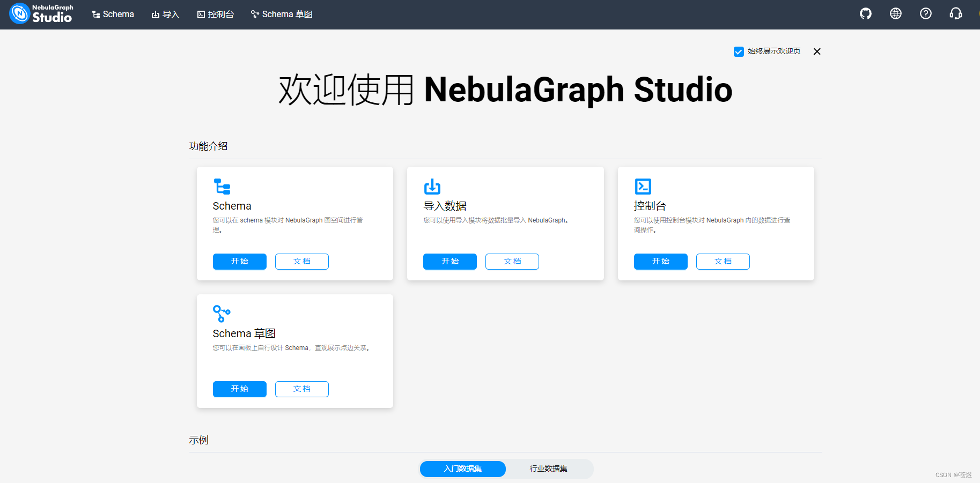Open 控制台 in the top navigation

(x=216, y=14)
